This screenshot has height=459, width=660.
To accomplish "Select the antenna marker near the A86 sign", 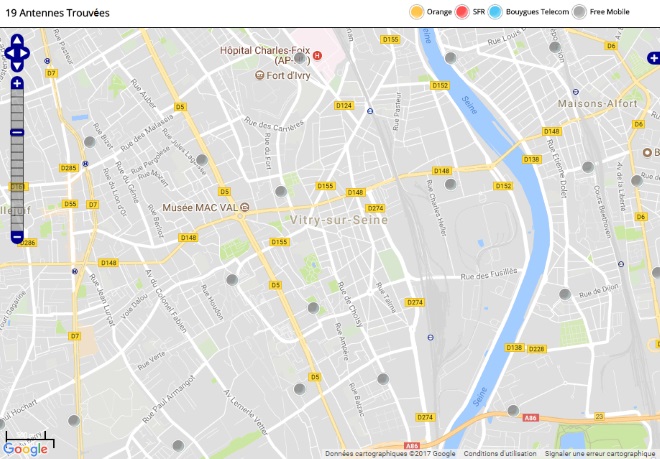I will pos(513,410).
